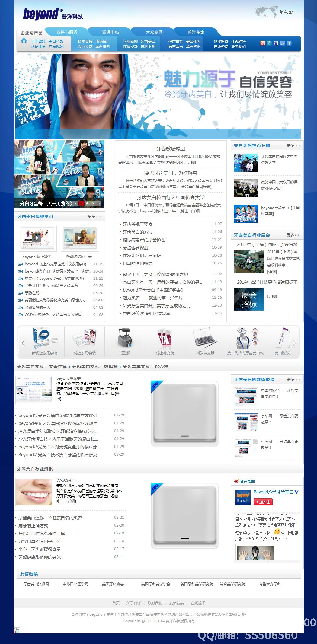Open 'beyond冷光牙齿漂白系统的临床疗效评价'

coord(58,416)
